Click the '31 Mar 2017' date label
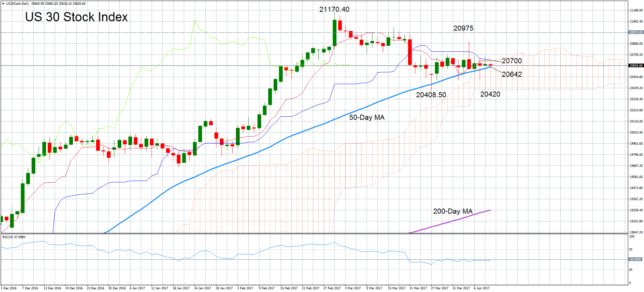644x292 pixels. pos(461,288)
